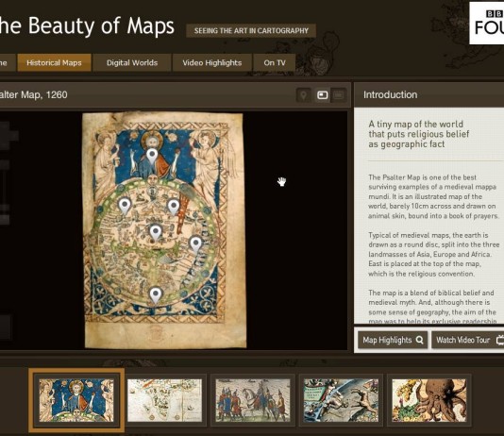The image size is (504, 436).
Task: Click the TV icon beside Watch Video Tour
Action: [500, 340]
